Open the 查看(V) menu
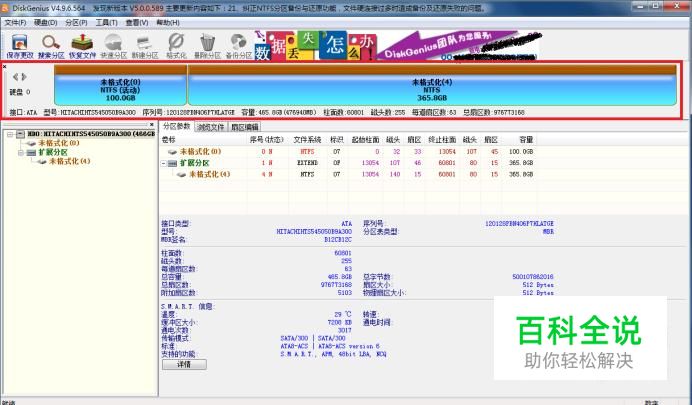The height and width of the screenshot is (405, 692). (137, 22)
